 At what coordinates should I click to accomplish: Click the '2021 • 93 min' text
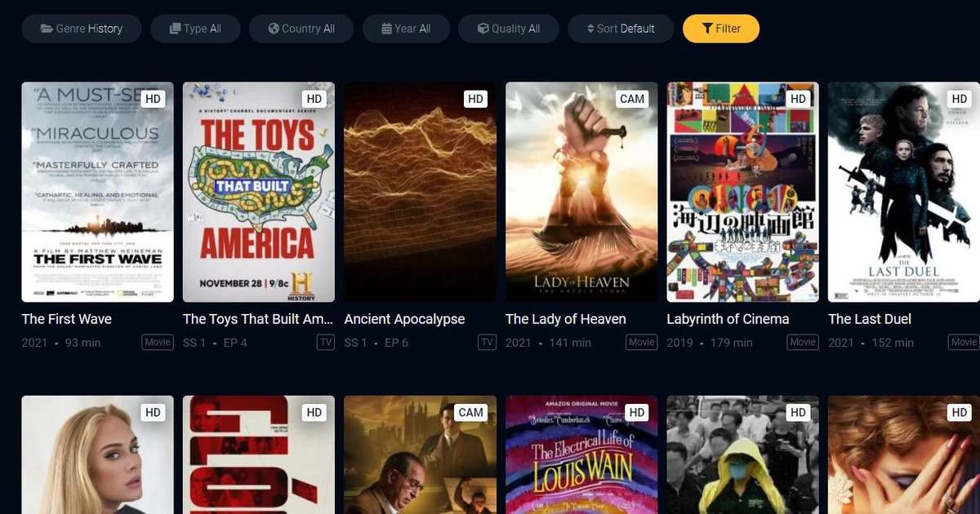pos(61,343)
